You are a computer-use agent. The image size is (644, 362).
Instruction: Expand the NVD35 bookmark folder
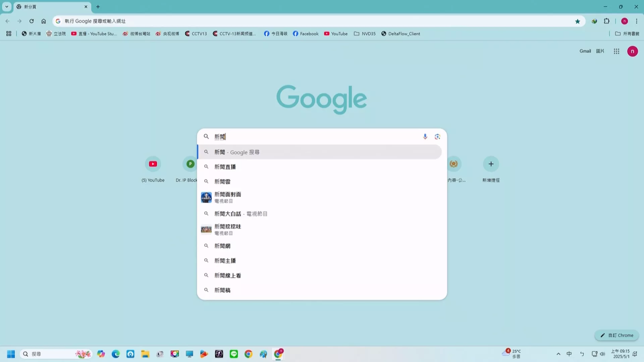click(x=365, y=34)
